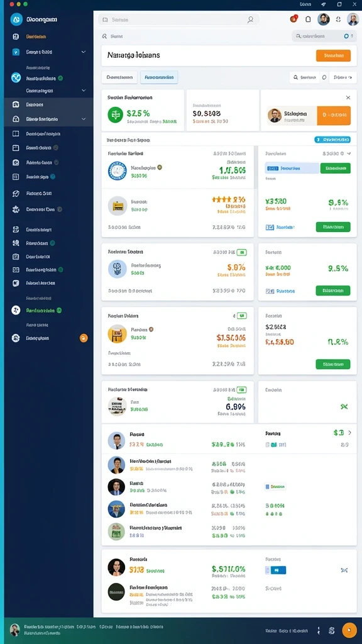Click the orange button in the page title card
The width and height of the screenshot is (362, 644).
333,55
